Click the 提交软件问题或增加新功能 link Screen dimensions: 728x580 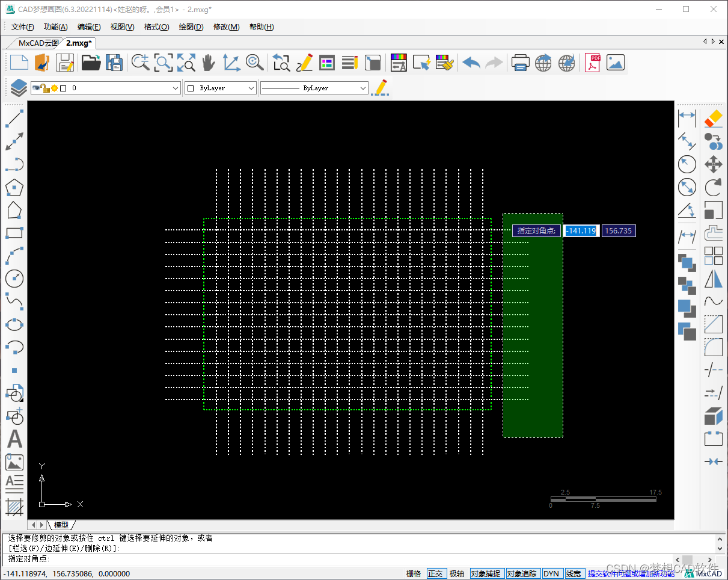[x=631, y=574]
